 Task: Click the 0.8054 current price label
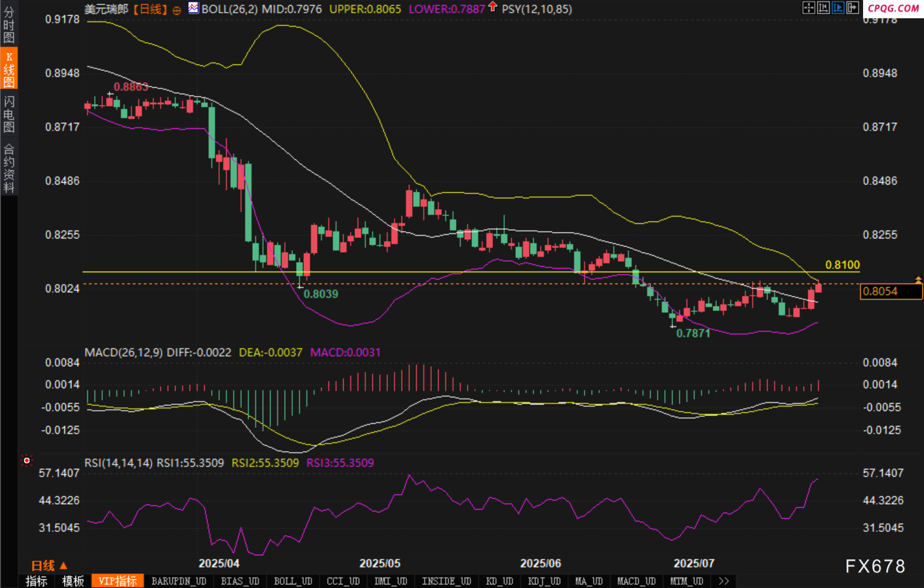click(x=891, y=292)
